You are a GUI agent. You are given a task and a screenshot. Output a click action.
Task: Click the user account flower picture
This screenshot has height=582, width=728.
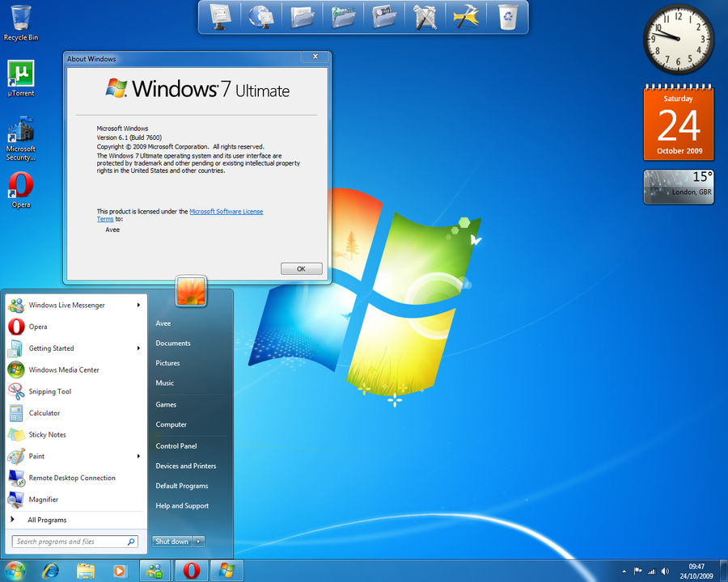[x=191, y=291]
